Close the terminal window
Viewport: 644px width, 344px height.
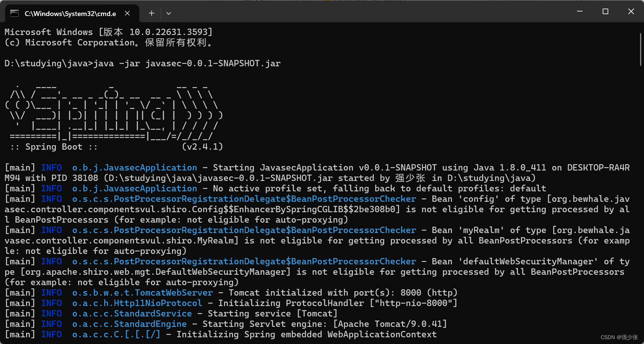631,12
